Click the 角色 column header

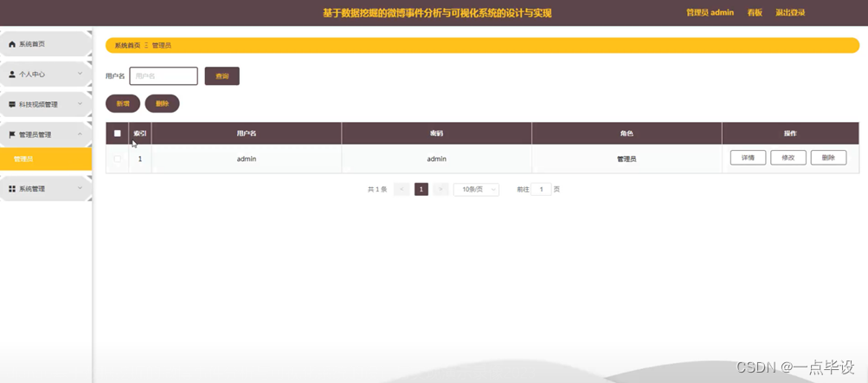tap(627, 133)
